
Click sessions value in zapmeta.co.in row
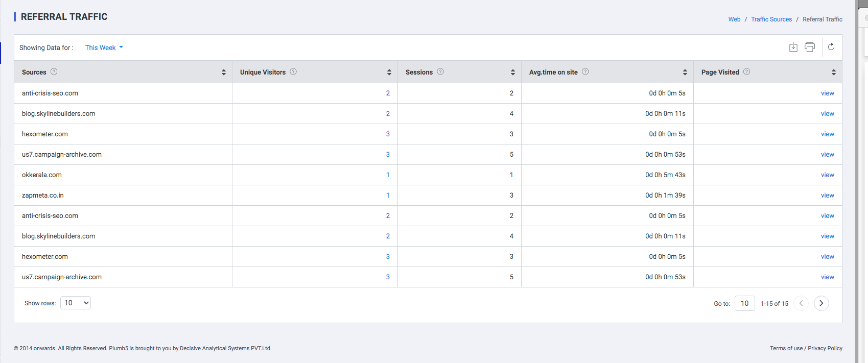click(511, 196)
